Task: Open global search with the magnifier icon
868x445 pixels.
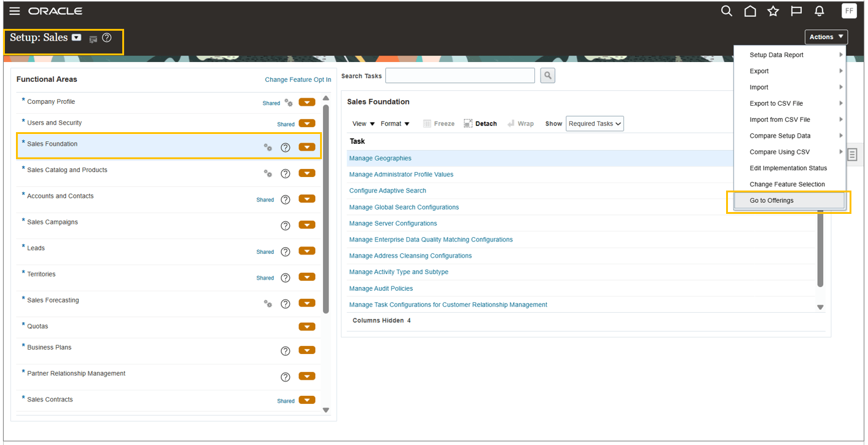Action: tap(727, 10)
